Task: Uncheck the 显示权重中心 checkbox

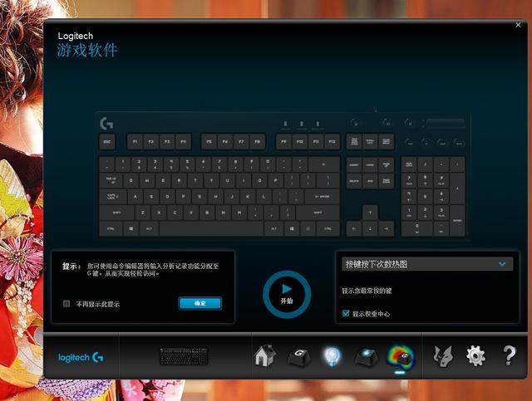Action: tap(346, 314)
